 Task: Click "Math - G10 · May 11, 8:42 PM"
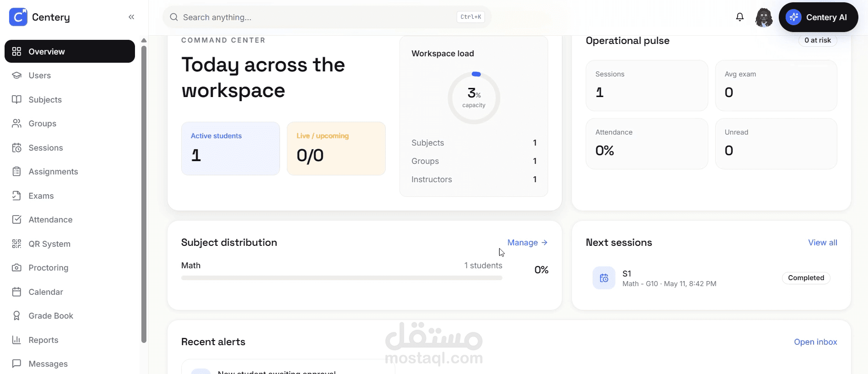669,284
